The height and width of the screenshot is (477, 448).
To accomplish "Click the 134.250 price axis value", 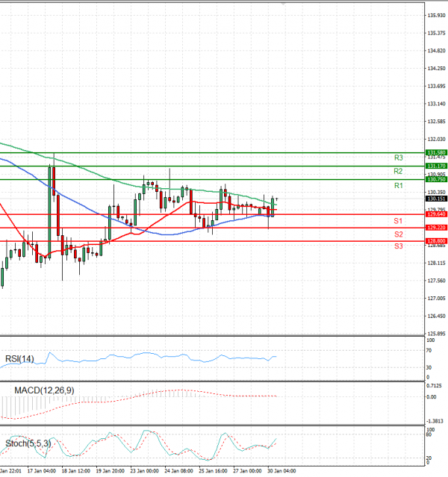I will (x=437, y=69).
